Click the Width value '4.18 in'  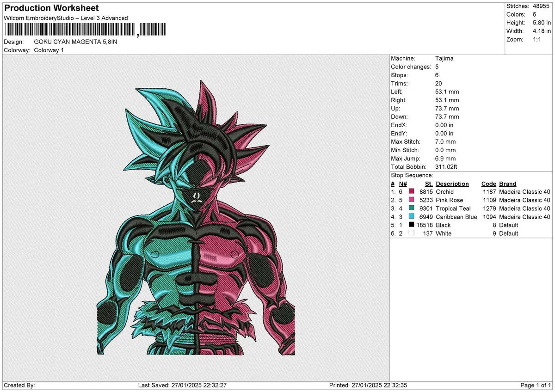tap(542, 31)
